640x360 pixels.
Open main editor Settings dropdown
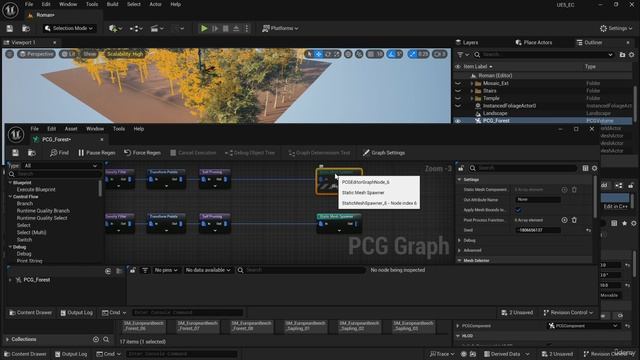click(616, 28)
